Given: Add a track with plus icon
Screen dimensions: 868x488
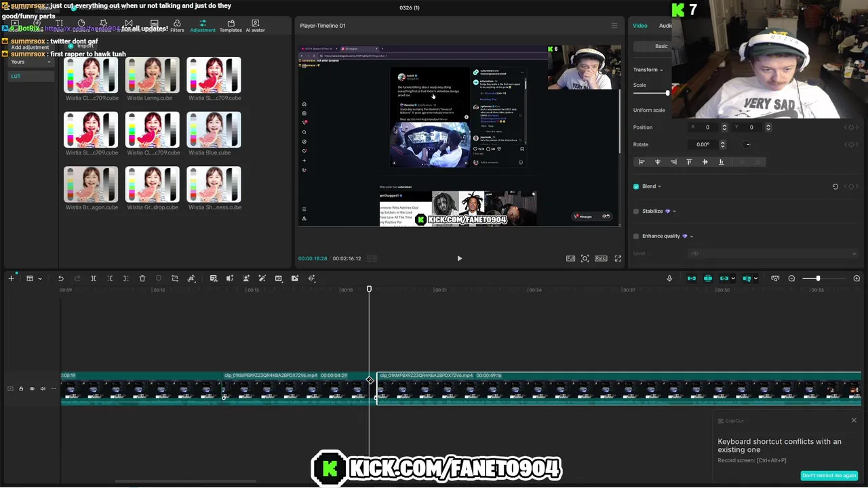Looking at the screenshot, I should [11, 279].
